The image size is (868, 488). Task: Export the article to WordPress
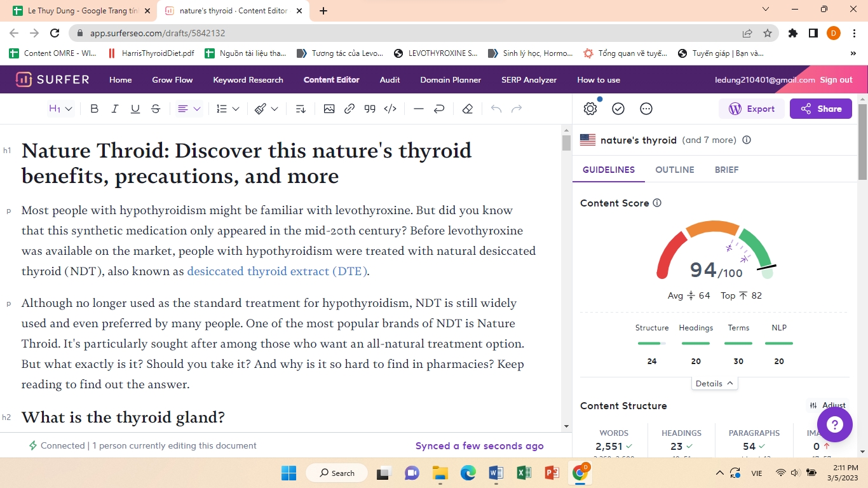pos(752,109)
